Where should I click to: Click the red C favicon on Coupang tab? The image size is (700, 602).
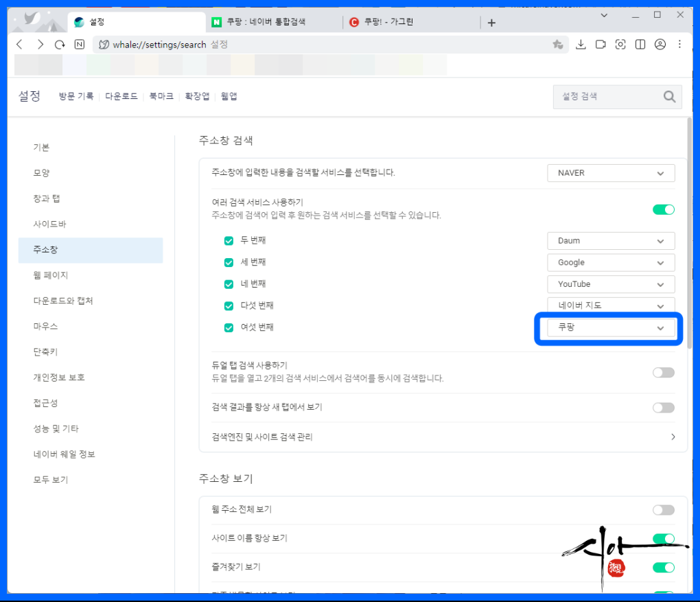tap(354, 22)
